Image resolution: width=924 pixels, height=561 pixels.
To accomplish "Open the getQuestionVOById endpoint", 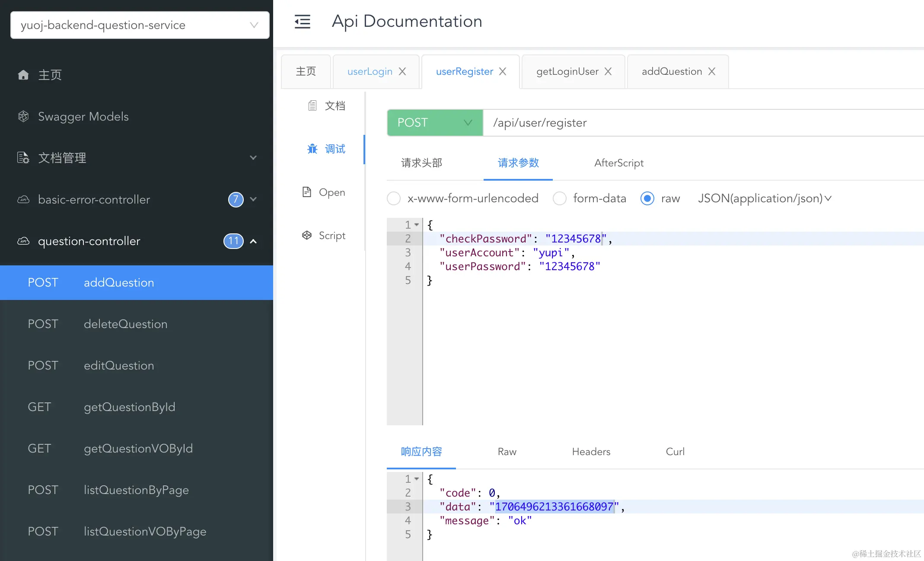I will pyautogui.click(x=138, y=449).
